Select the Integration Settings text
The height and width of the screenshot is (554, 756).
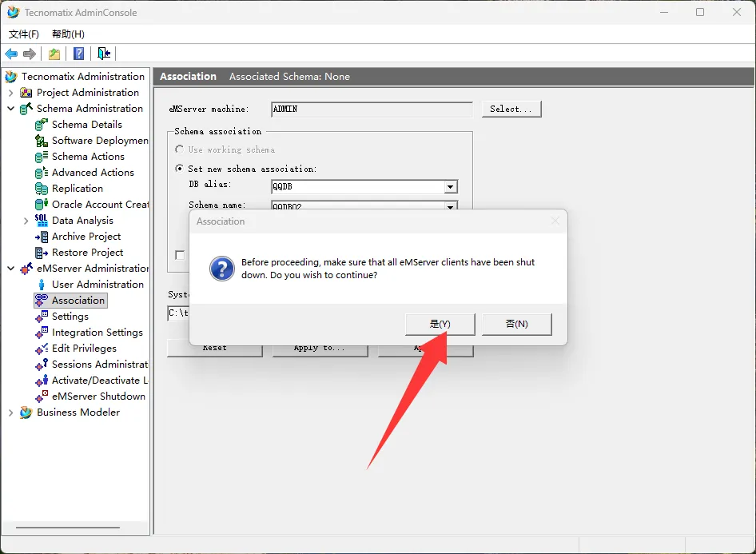pyautogui.click(x=97, y=333)
